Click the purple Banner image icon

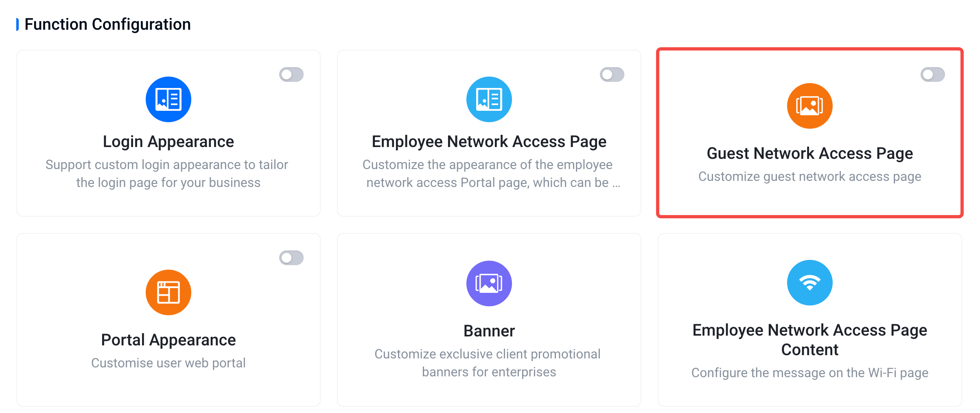[489, 283]
